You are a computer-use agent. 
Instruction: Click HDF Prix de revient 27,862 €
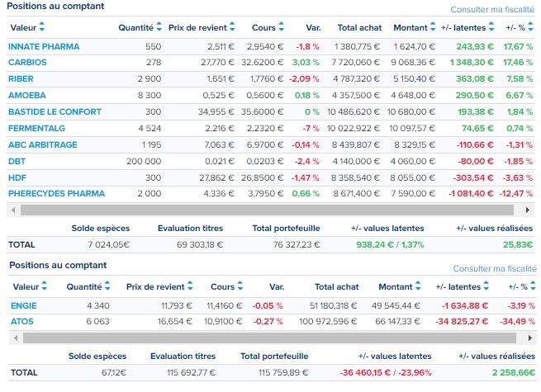(x=216, y=178)
